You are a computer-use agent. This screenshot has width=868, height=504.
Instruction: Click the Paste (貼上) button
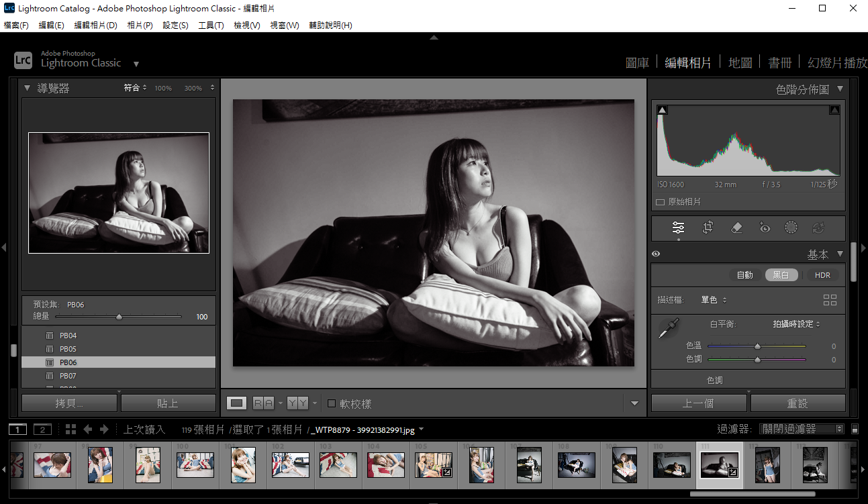click(168, 403)
